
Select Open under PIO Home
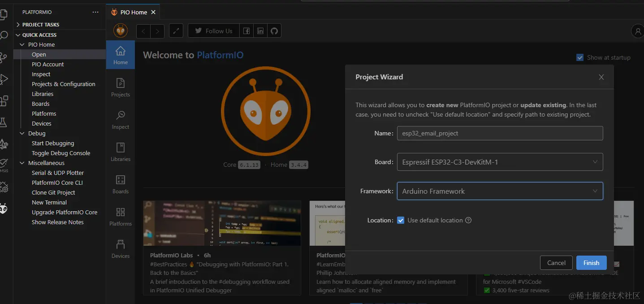click(x=60, y=54)
